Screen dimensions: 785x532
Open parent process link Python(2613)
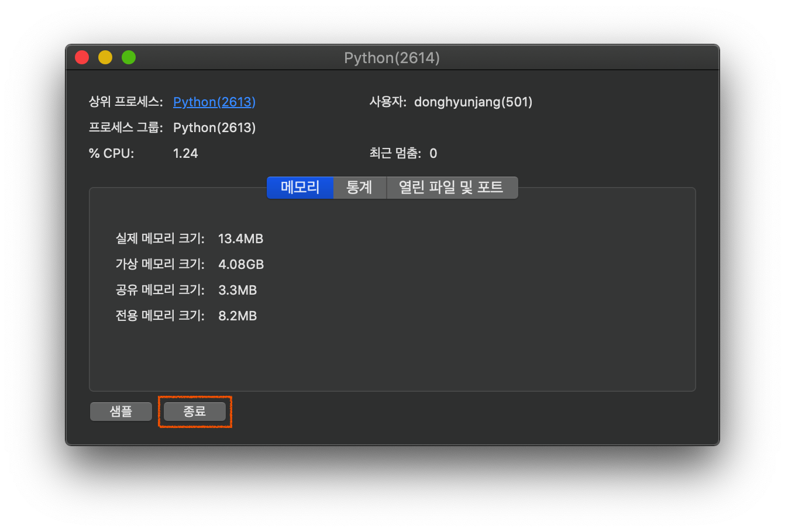pyautogui.click(x=214, y=102)
